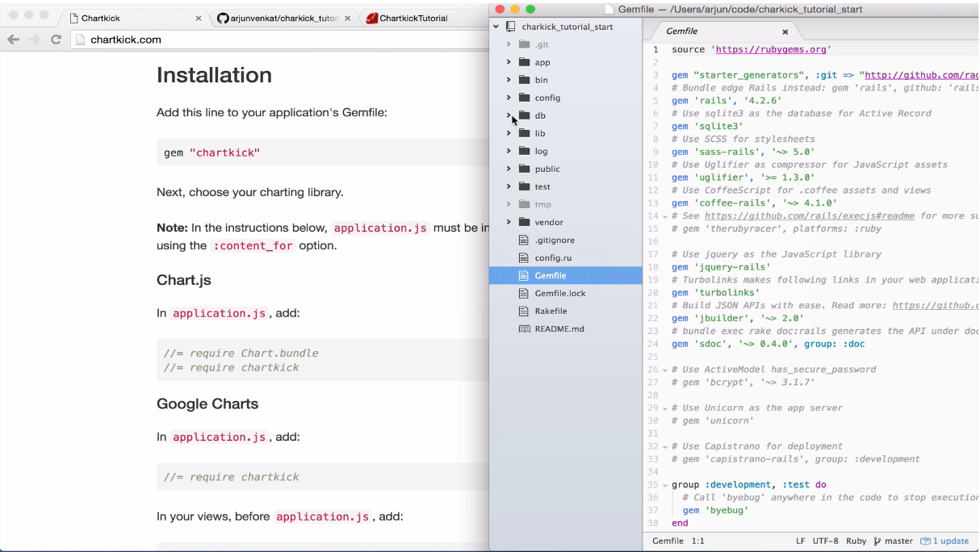Screen dimensions: 980x552
Task: Click the Gemfile path in status bar
Action: pyautogui.click(x=668, y=541)
